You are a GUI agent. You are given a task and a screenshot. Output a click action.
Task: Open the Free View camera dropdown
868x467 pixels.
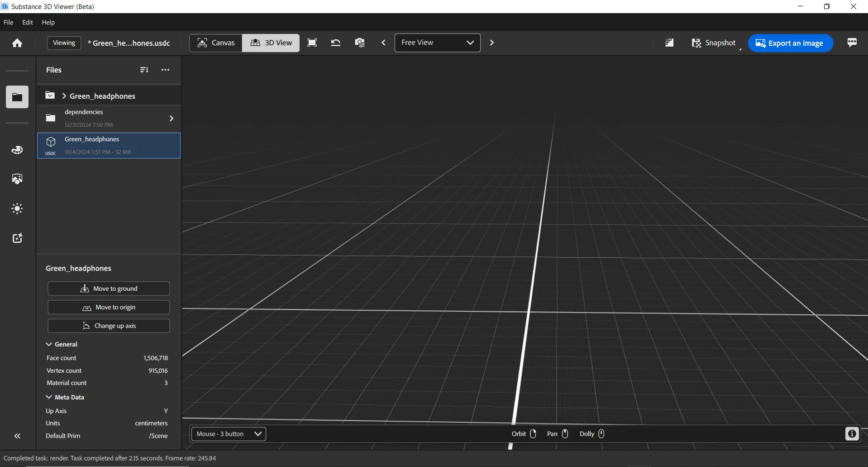pyautogui.click(x=438, y=43)
